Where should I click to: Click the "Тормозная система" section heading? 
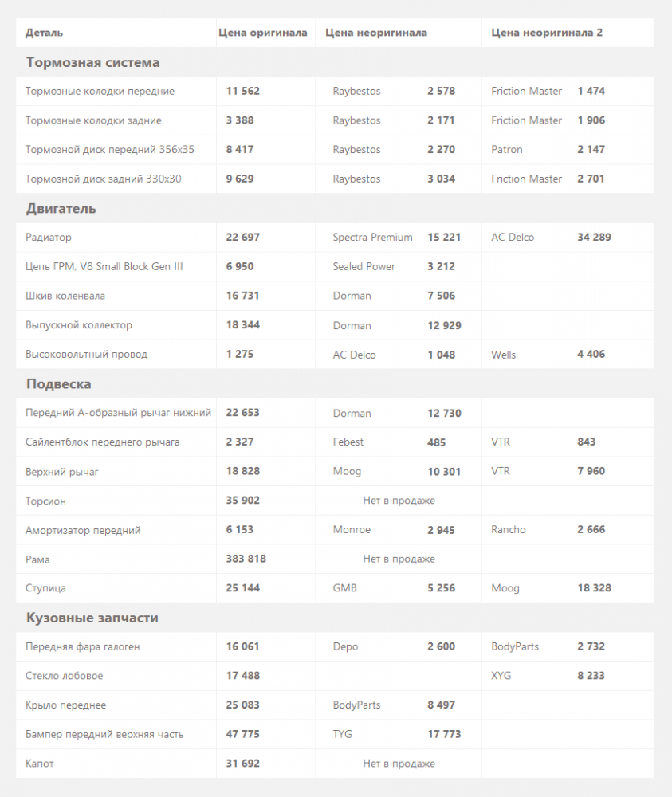92,62
